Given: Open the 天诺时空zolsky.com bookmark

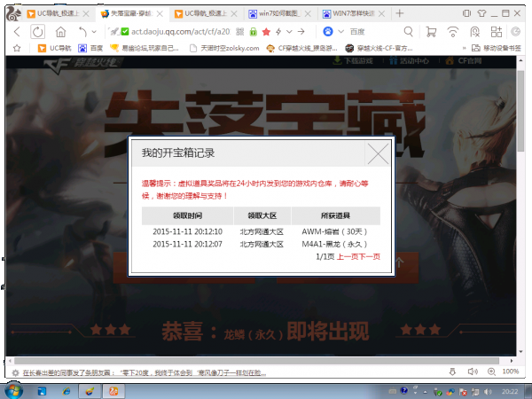Looking at the screenshot, I should (224, 48).
